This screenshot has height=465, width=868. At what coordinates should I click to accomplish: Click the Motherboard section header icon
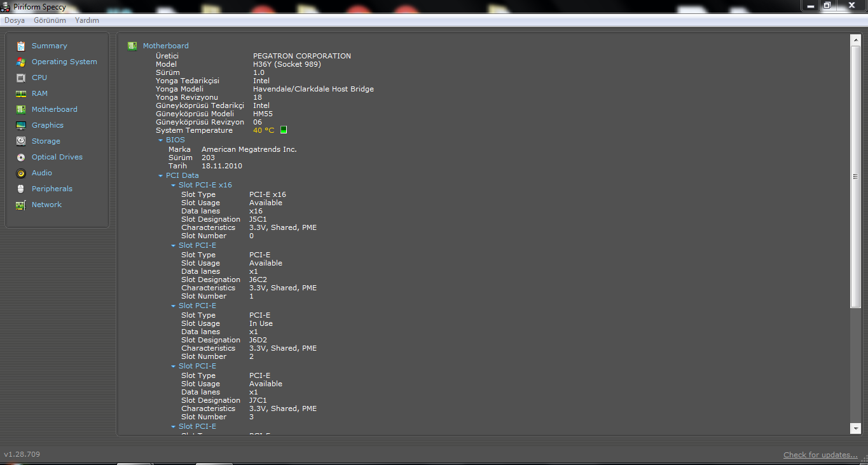click(x=132, y=46)
